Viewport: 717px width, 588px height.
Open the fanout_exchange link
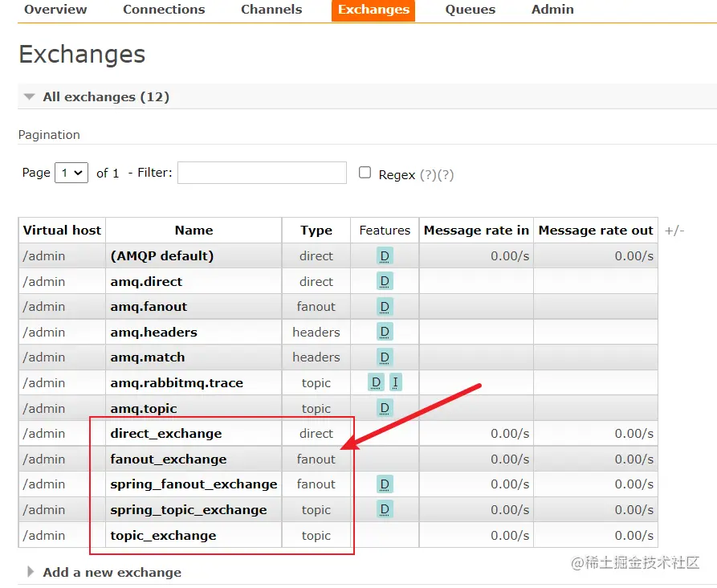pyautogui.click(x=169, y=459)
